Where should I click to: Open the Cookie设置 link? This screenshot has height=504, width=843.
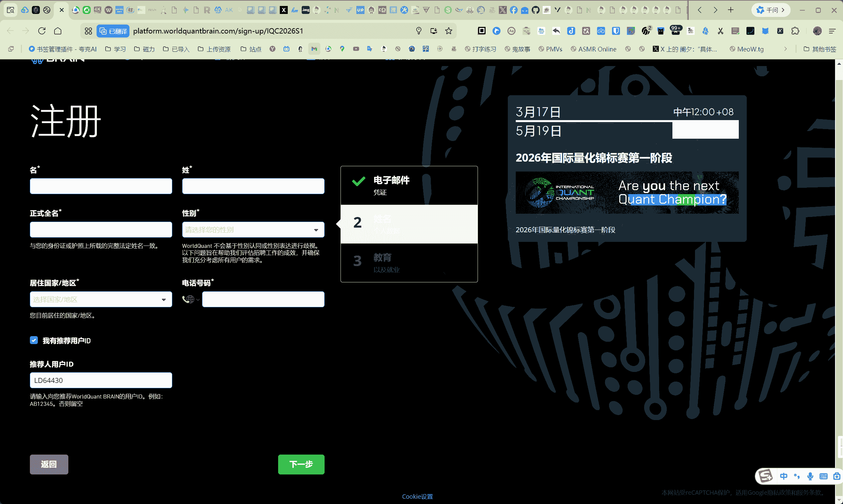418,496
